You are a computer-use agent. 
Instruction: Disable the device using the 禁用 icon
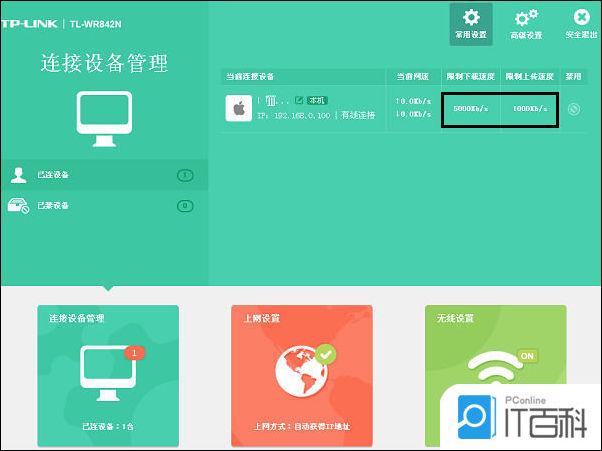[573, 109]
